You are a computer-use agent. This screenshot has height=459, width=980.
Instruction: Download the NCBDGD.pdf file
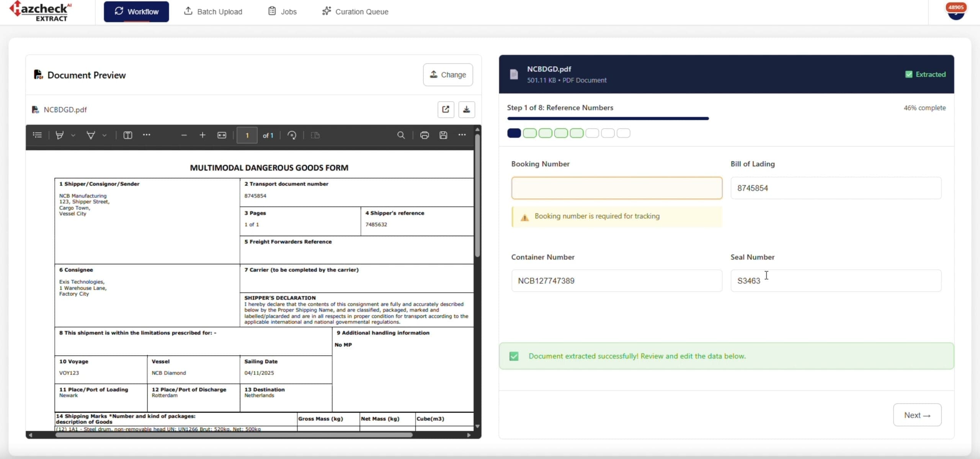pyautogui.click(x=466, y=110)
